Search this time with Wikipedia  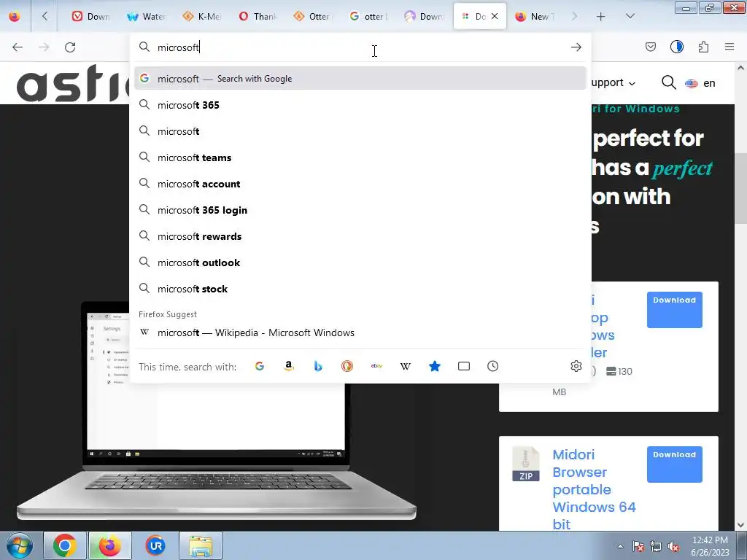pos(406,366)
